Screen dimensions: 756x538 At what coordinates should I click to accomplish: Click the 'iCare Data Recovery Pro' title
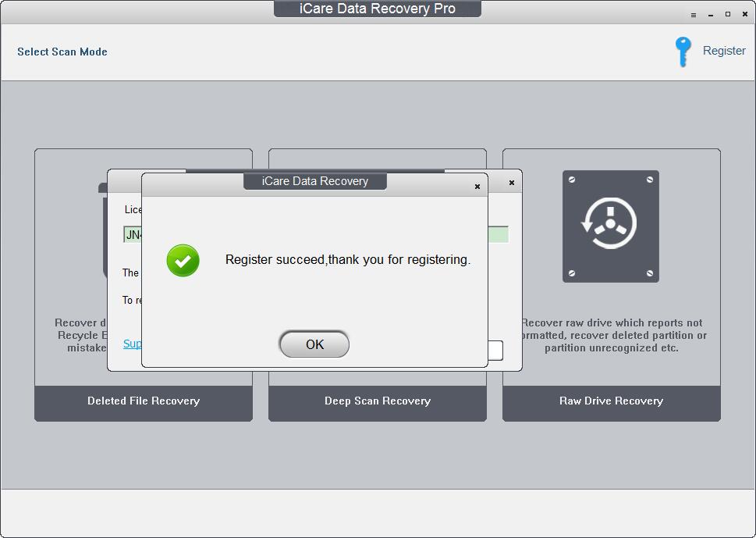[378, 9]
